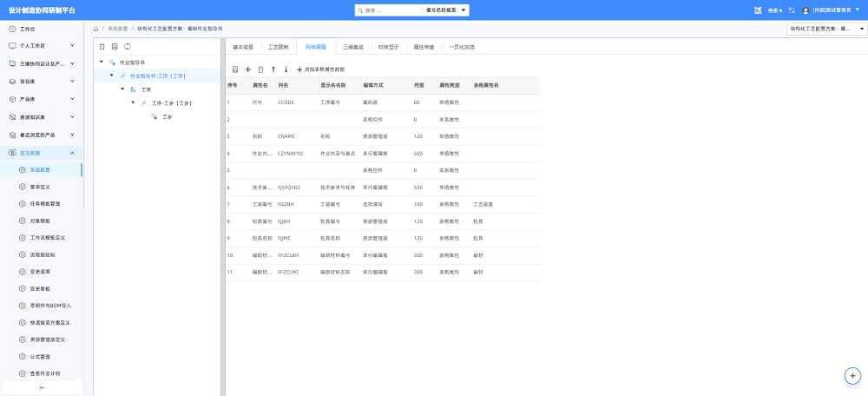
Task: Collapse the 作业指导书-工序【工序】 node arrow
Action: [x=111, y=75]
